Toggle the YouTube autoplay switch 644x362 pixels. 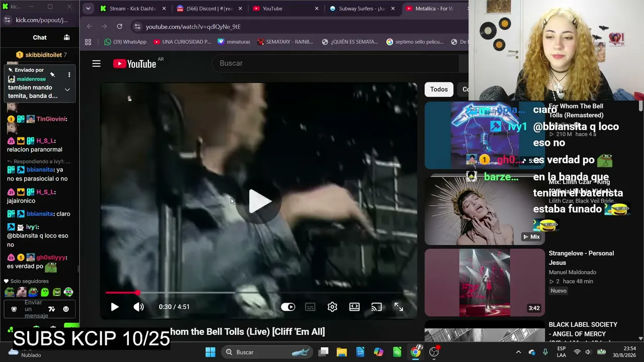[288, 307]
